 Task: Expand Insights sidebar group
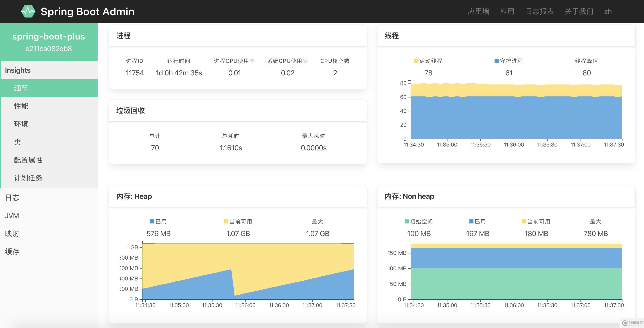pos(18,70)
